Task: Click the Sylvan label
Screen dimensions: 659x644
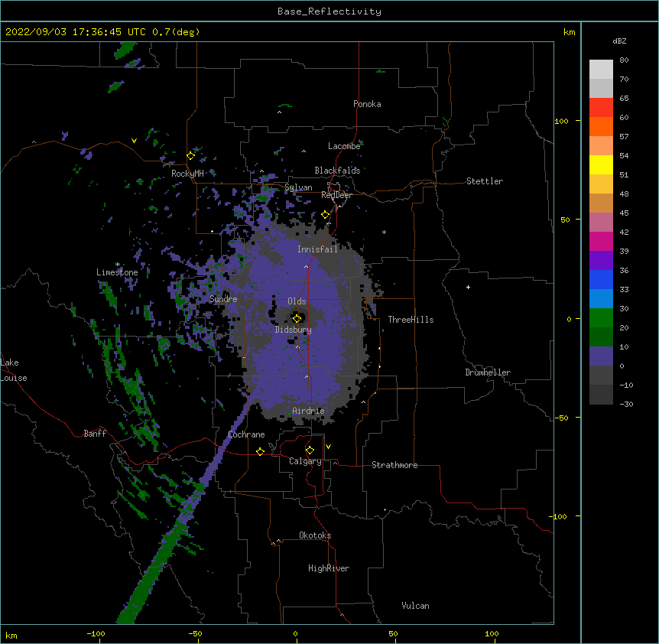Action: [298, 187]
